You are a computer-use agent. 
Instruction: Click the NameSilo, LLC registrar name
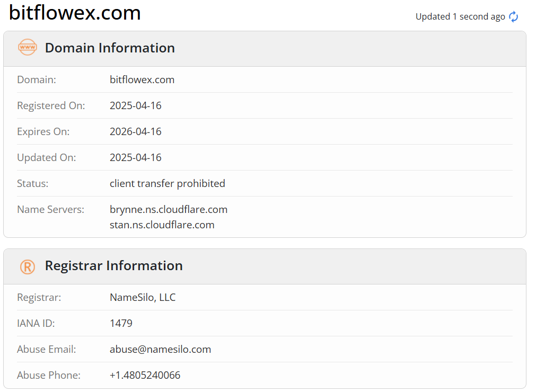pos(143,297)
